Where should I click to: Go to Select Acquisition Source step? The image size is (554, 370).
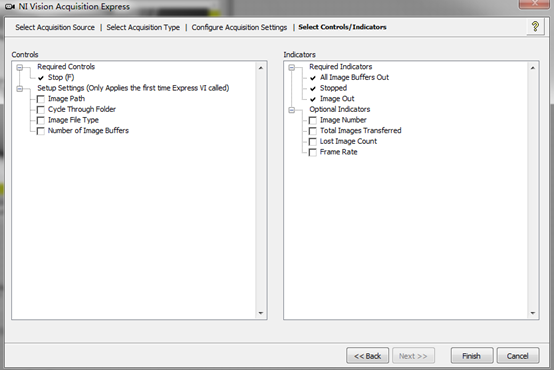coord(55,27)
